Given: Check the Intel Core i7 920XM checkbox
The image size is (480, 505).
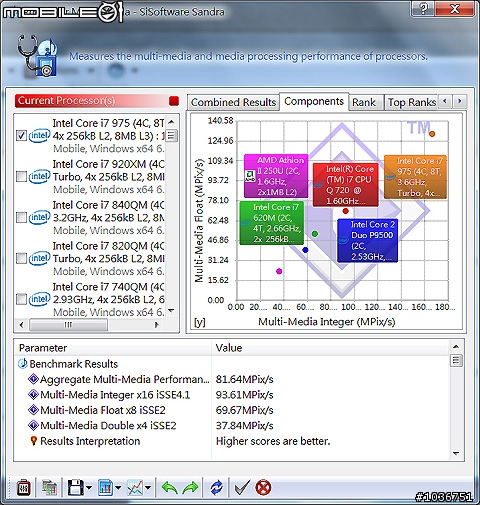Looking at the screenshot, I should 21,176.
